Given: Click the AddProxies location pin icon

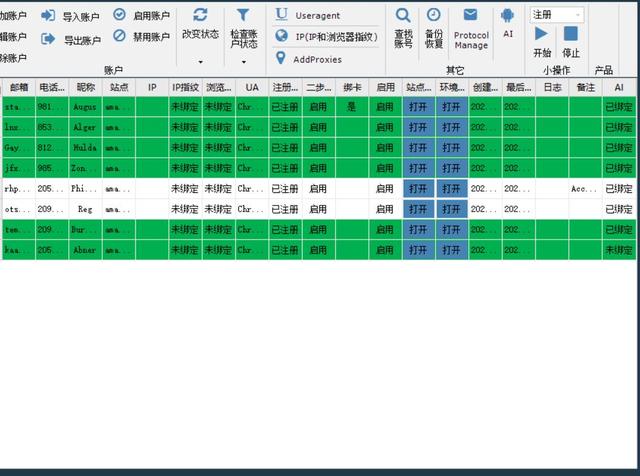Looking at the screenshot, I should click(280, 58).
